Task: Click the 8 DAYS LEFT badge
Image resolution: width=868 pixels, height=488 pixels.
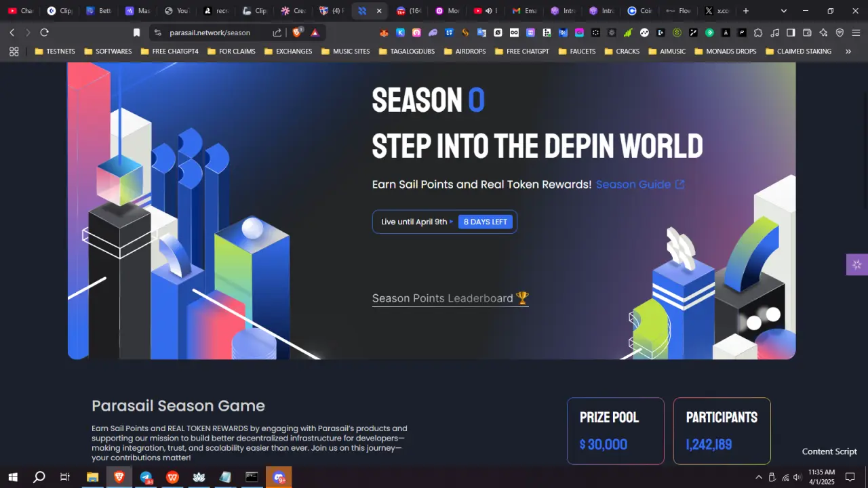Action: pos(486,222)
